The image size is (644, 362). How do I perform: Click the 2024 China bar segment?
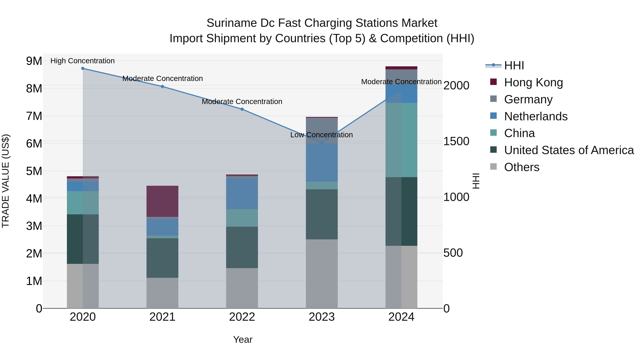401,140
